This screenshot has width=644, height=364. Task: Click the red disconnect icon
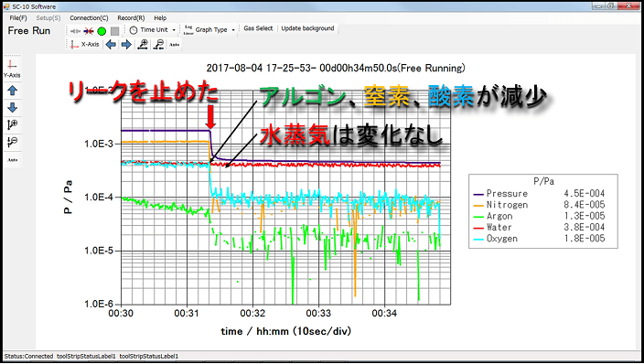pyautogui.click(x=89, y=31)
